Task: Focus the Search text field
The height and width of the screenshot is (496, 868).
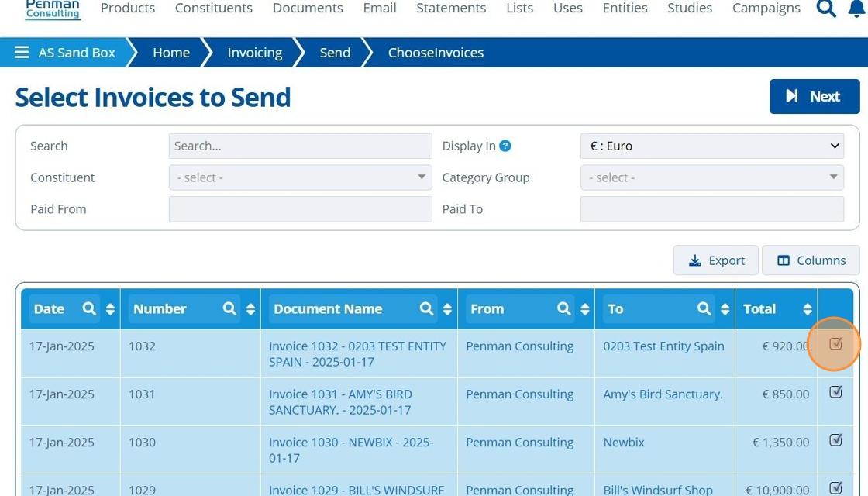Action: 300,146
